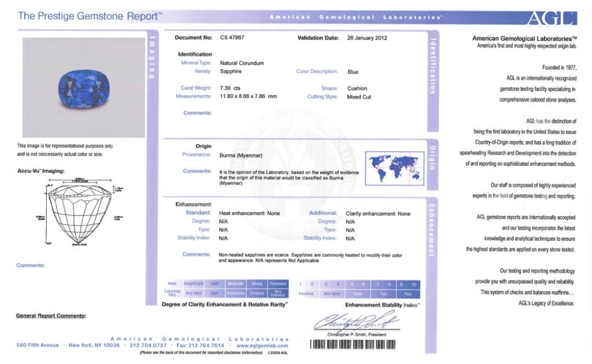Click the blue sapphire gemstone photo
592x364 pixels.
click(x=83, y=87)
